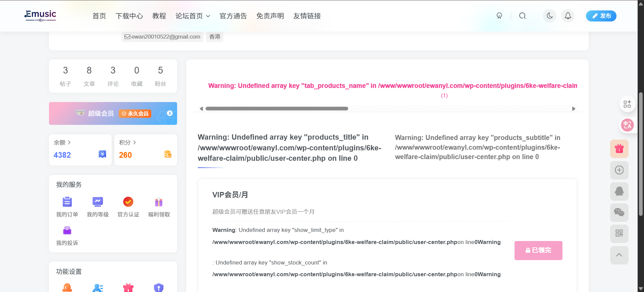Click the orange bell icon under 功能设置

[67, 288]
